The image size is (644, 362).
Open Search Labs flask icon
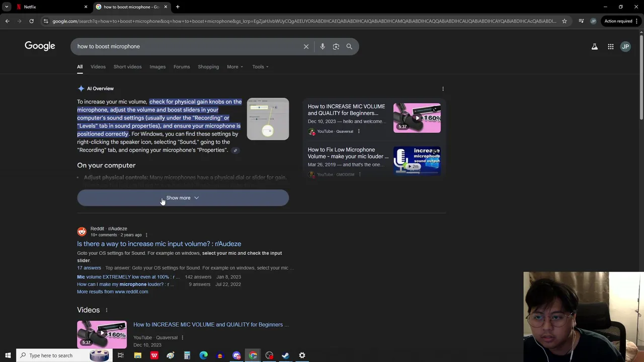pos(594,46)
